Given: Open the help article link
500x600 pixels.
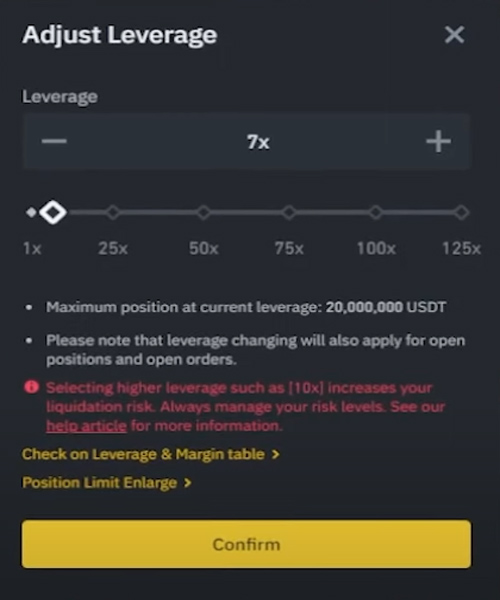Looking at the screenshot, I should tap(86, 426).
